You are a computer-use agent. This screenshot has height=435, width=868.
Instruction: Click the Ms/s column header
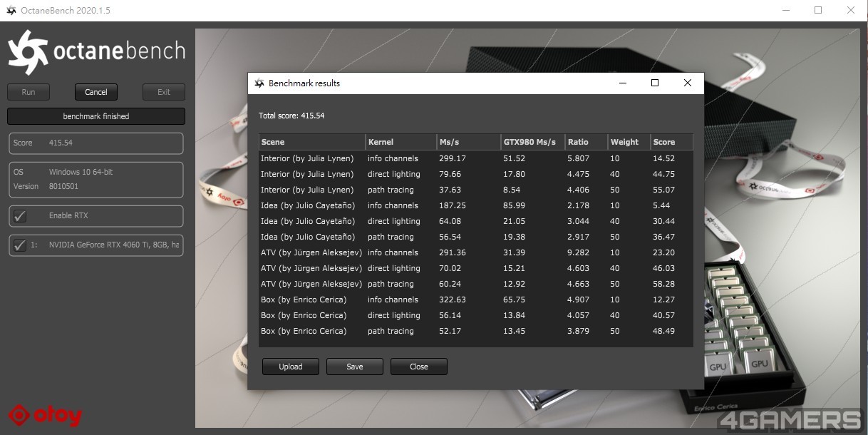point(469,142)
